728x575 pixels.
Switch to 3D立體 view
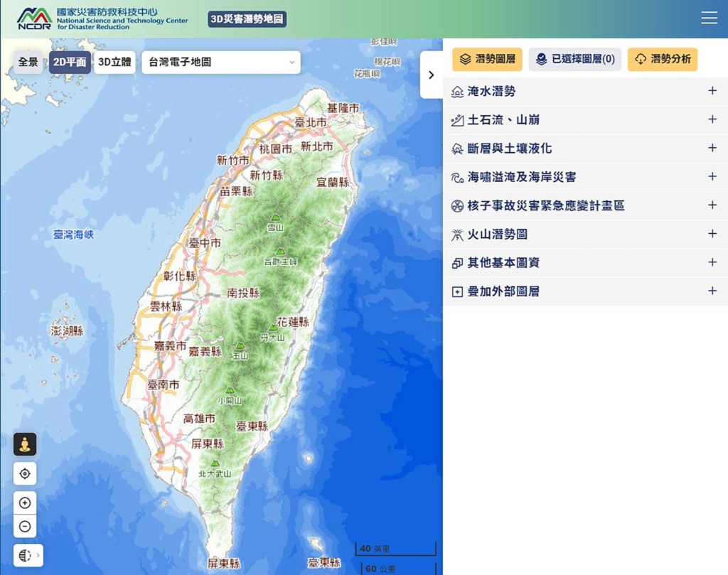[114, 63]
